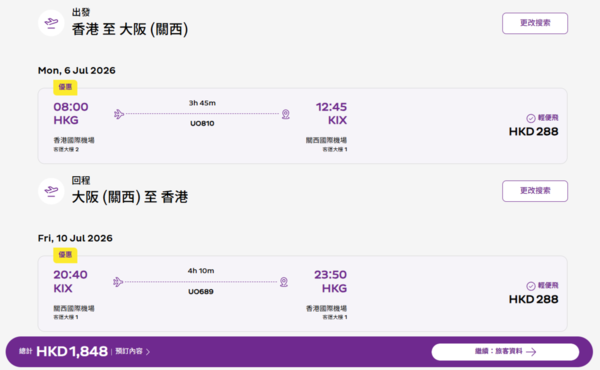Click the 輕便飛 label on the UO689 card

548,285
